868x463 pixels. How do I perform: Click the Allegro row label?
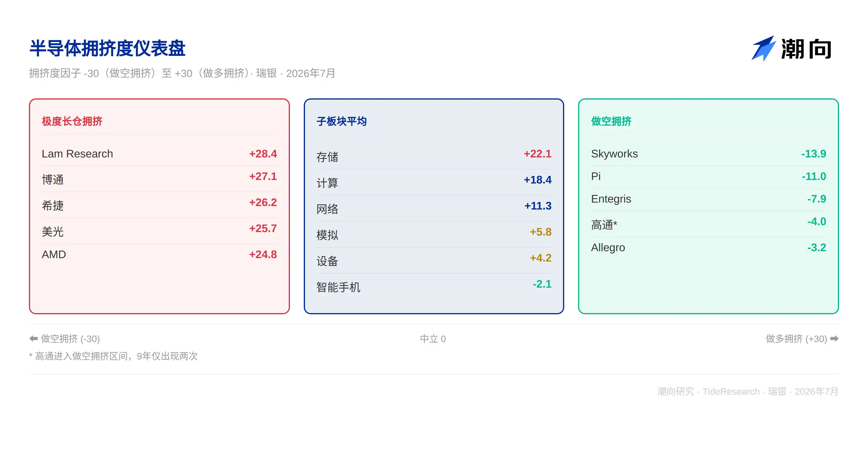pyautogui.click(x=608, y=248)
